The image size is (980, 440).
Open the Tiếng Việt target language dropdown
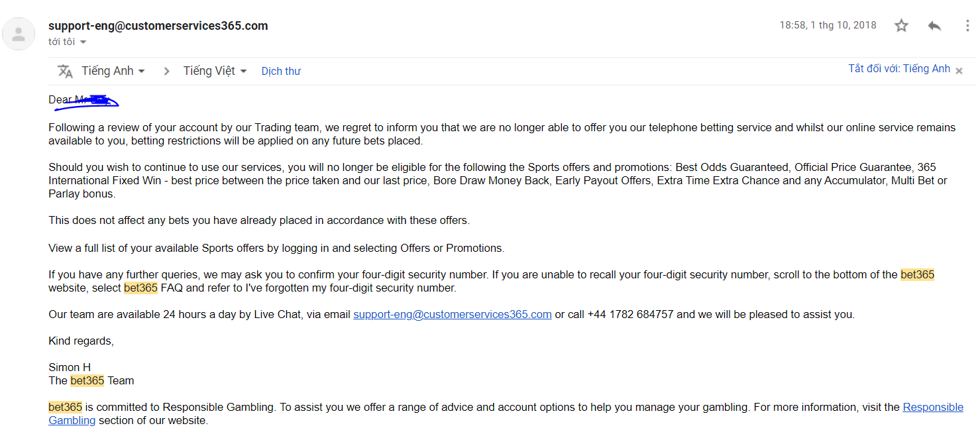(x=215, y=71)
